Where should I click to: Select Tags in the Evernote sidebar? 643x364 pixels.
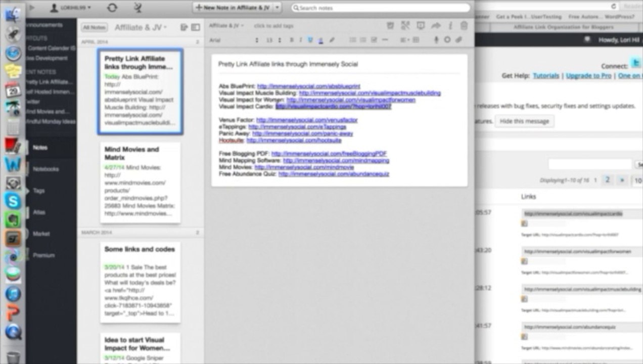[x=38, y=191]
